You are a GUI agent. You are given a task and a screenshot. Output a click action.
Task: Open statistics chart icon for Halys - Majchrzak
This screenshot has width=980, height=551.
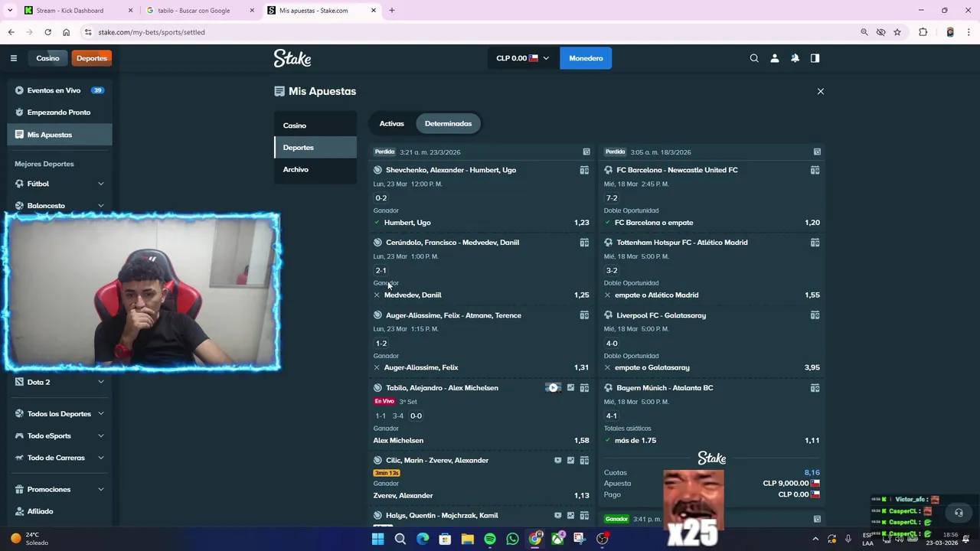(570, 516)
